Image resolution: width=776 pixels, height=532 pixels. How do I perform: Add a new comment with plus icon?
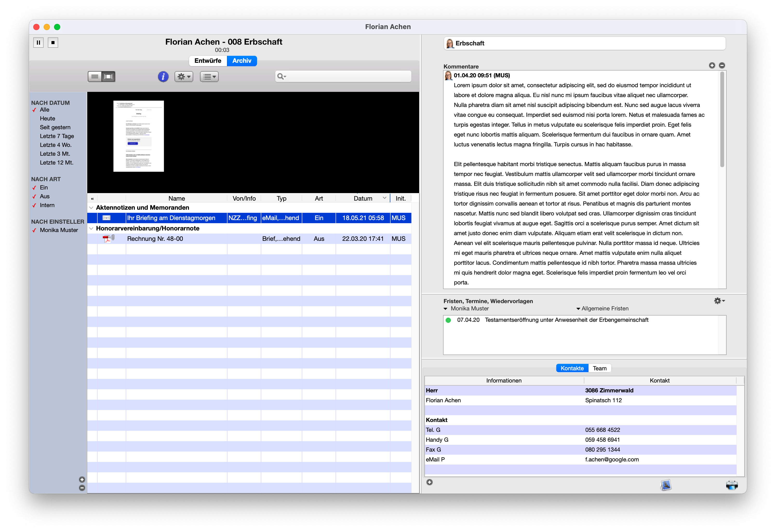[x=712, y=65]
